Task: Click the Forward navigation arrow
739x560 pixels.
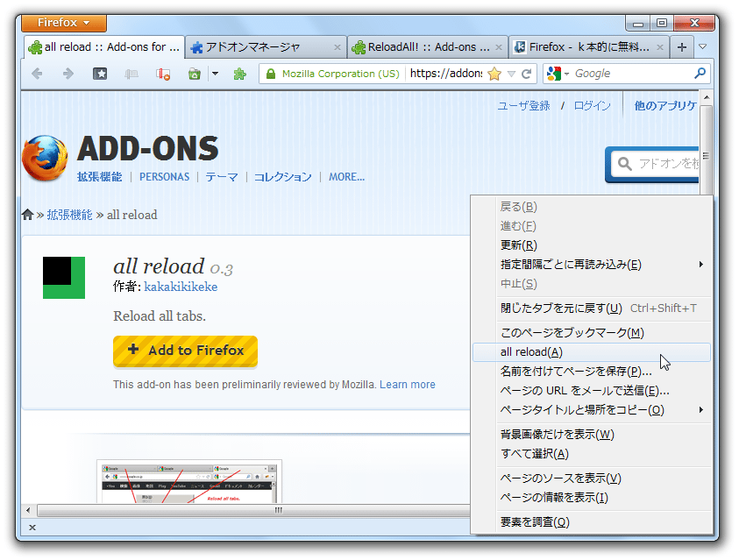Action: click(68, 74)
